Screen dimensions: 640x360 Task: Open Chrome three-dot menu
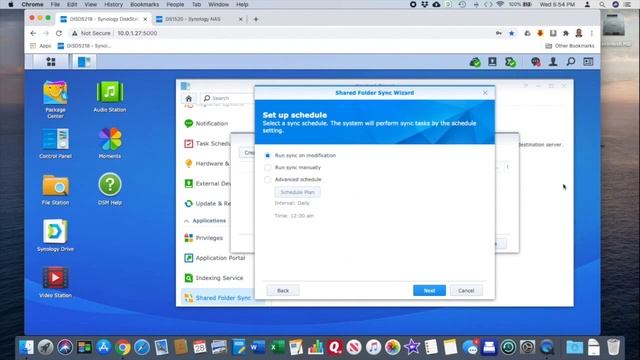591,33
